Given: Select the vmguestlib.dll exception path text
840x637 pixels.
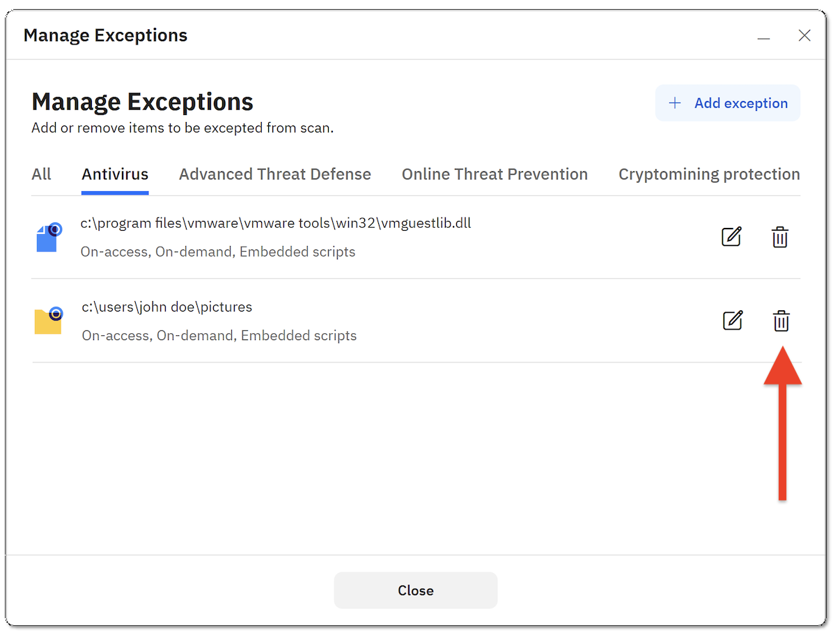Looking at the screenshot, I should click(276, 222).
